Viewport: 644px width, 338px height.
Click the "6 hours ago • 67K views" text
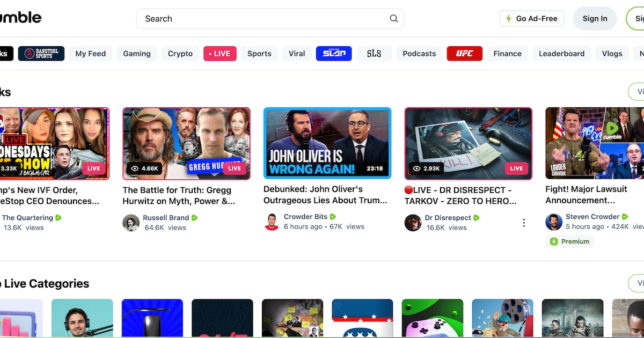[324, 226]
